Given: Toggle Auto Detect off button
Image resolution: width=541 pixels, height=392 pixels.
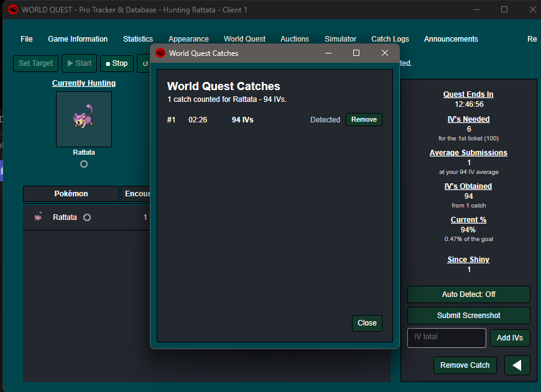Looking at the screenshot, I should 468,294.
